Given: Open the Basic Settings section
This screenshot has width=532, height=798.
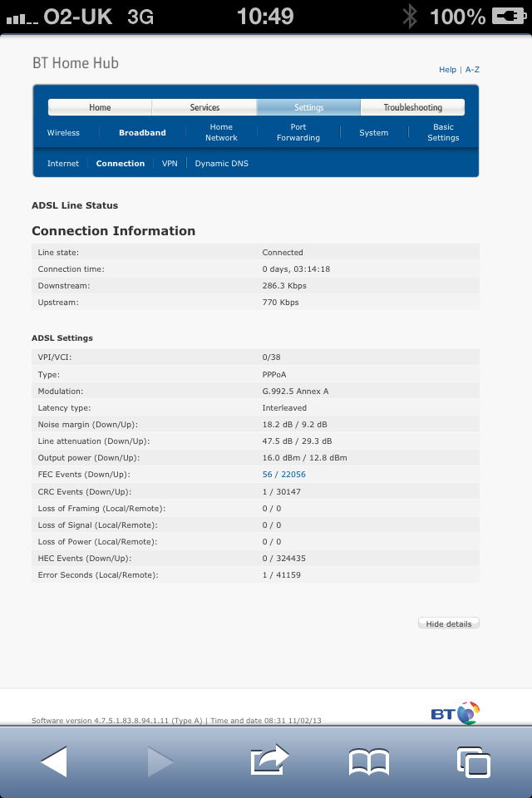Looking at the screenshot, I should click(443, 132).
